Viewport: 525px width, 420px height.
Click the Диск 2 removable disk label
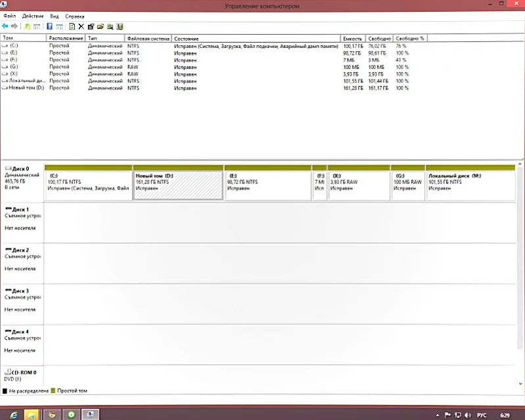click(x=22, y=264)
